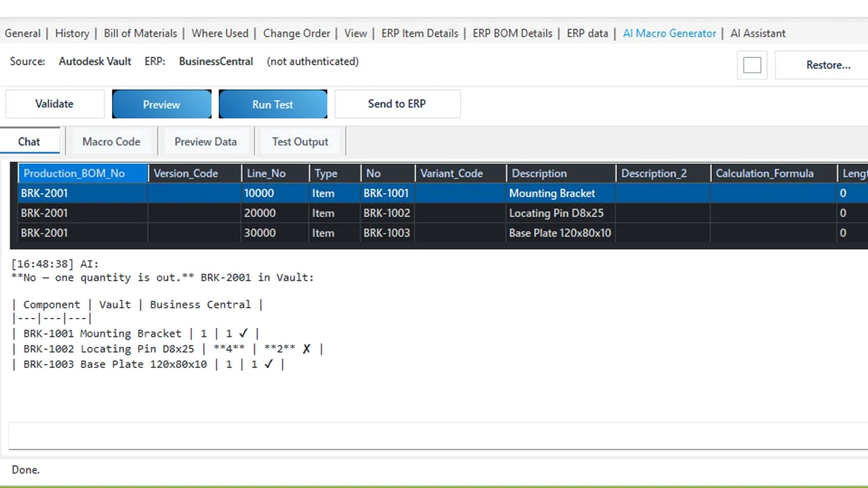Viewport: 868px width, 488px height.
Task: Open the Change Order tab
Action: pos(296,33)
